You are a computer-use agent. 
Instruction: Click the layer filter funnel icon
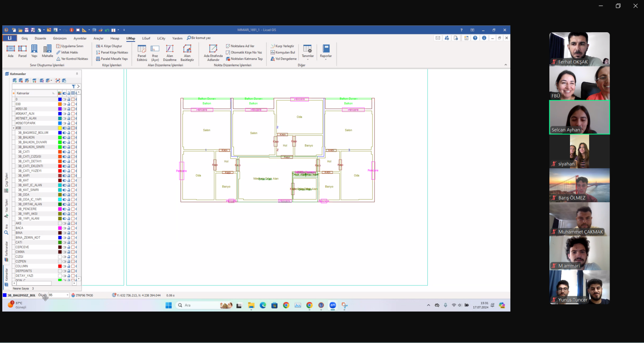click(x=74, y=87)
